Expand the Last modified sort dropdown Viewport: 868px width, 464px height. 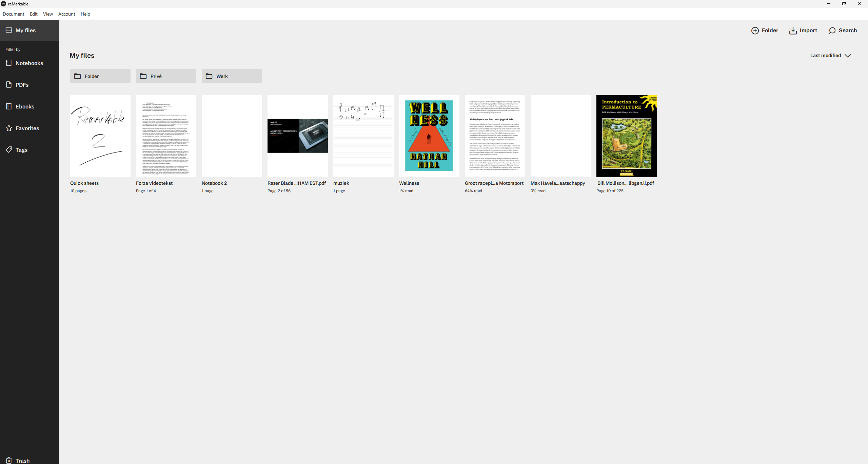point(830,56)
